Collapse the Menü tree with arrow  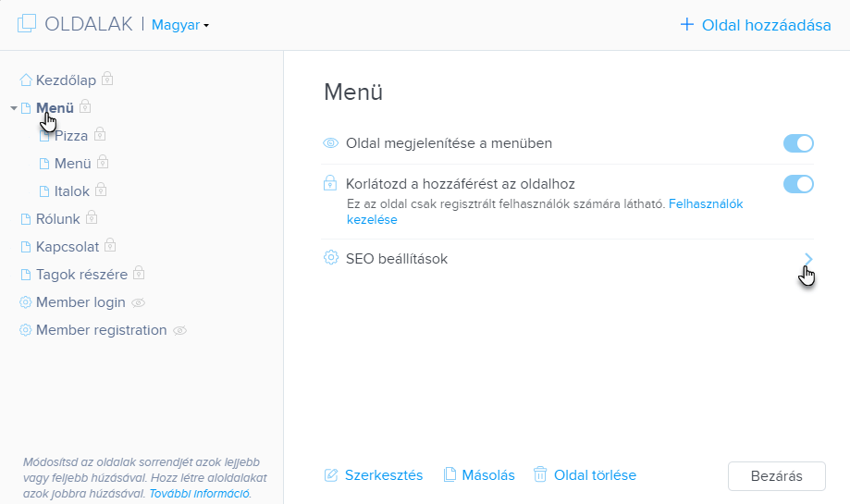pos(14,108)
